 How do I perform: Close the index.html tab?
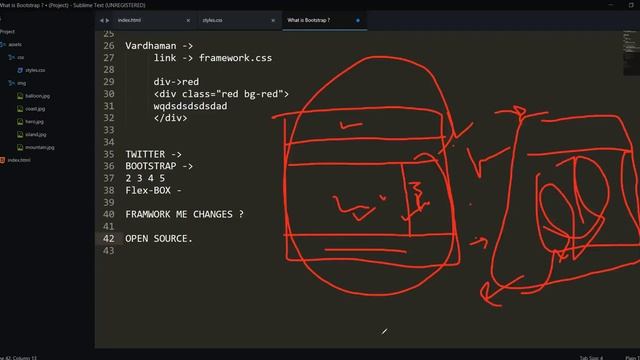coord(188,20)
